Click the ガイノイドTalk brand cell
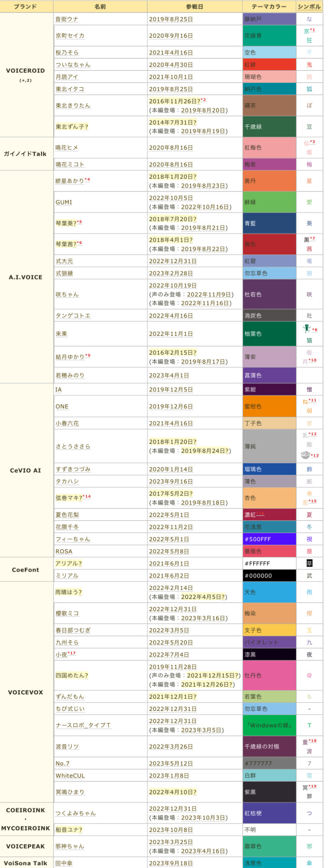The image size is (324, 868). (26, 154)
